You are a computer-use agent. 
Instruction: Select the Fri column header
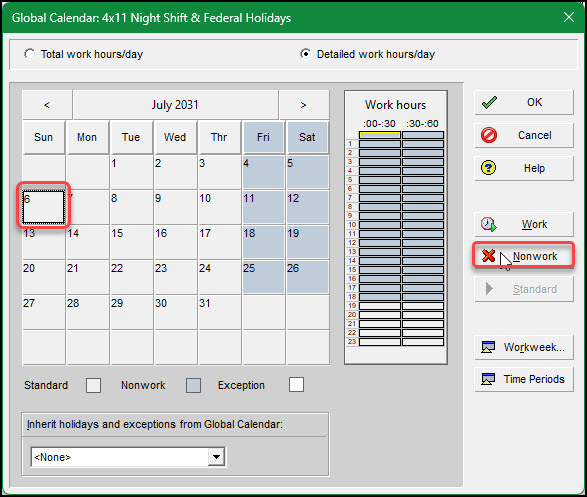click(x=263, y=137)
